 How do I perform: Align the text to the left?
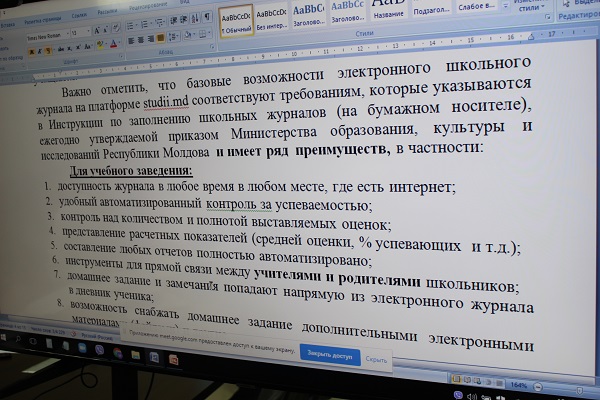pyautogui.click(x=131, y=41)
